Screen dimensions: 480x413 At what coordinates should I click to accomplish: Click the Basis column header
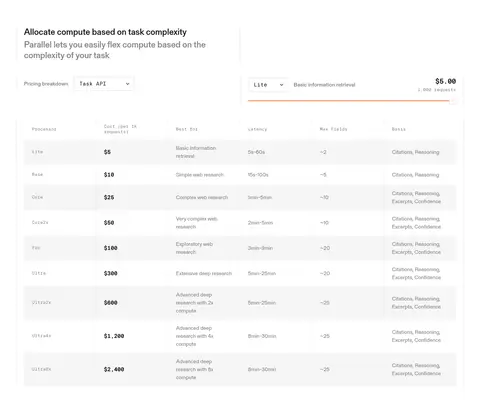tap(399, 129)
